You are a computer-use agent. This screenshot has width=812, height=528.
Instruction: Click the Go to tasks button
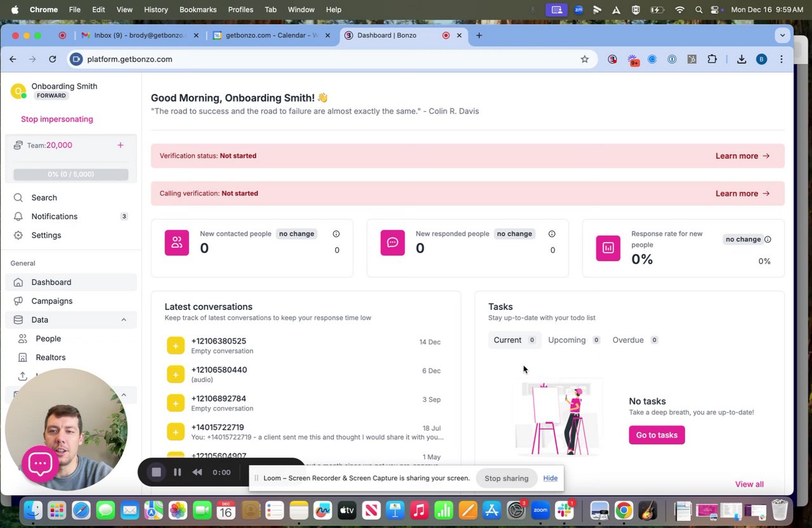pyautogui.click(x=657, y=435)
